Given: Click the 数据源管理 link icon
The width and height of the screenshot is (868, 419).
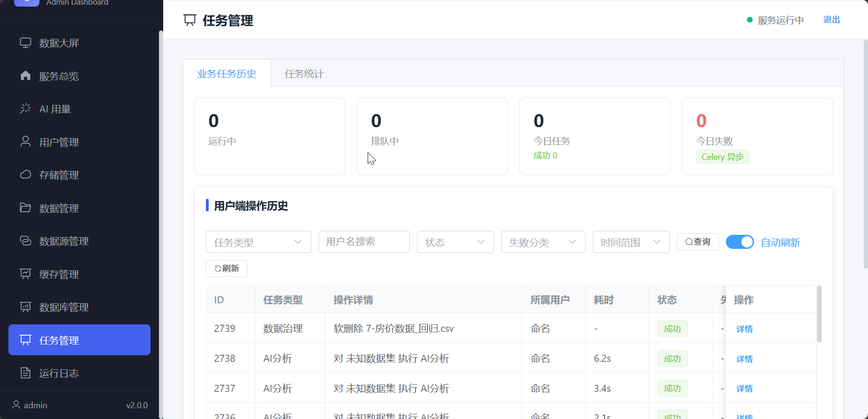Looking at the screenshot, I should coord(25,241).
